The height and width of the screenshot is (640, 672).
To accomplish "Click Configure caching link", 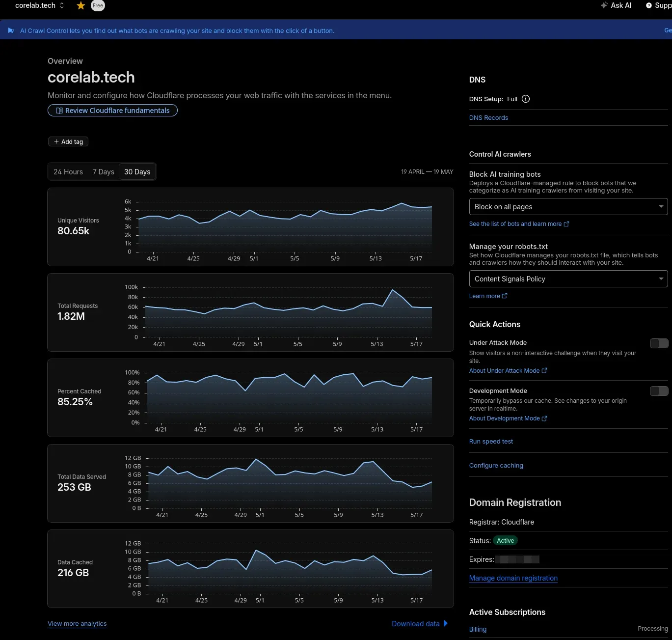I will [x=496, y=466].
